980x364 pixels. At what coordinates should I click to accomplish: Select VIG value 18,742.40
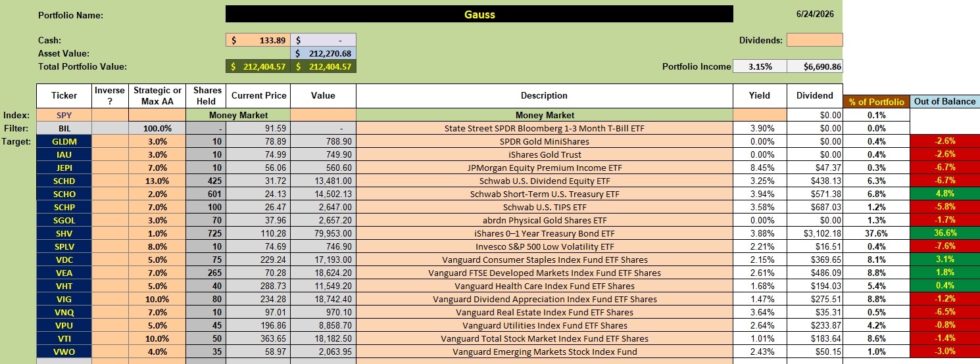point(323,299)
